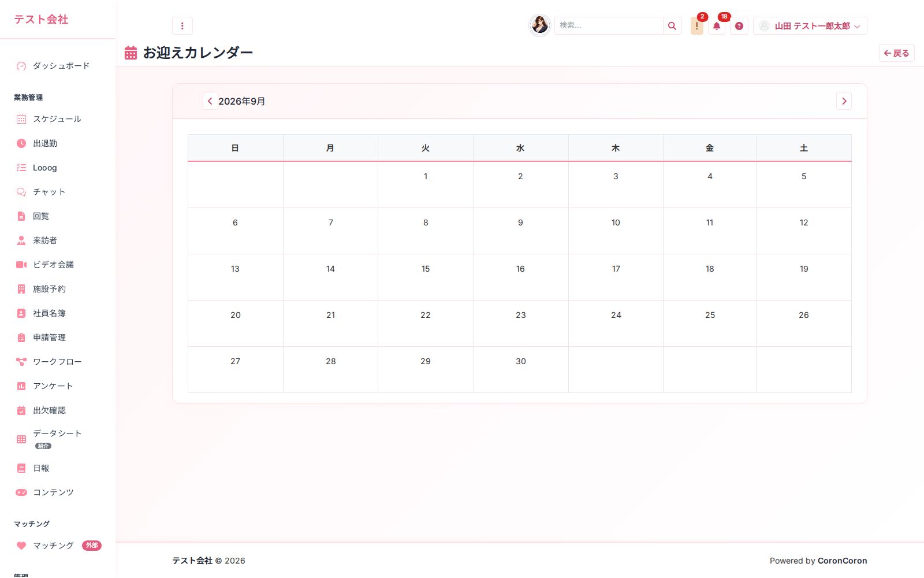The width and height of the screenshot is (924, 578).
Task: Click the user avatar picture
Action: coord(540,25)
